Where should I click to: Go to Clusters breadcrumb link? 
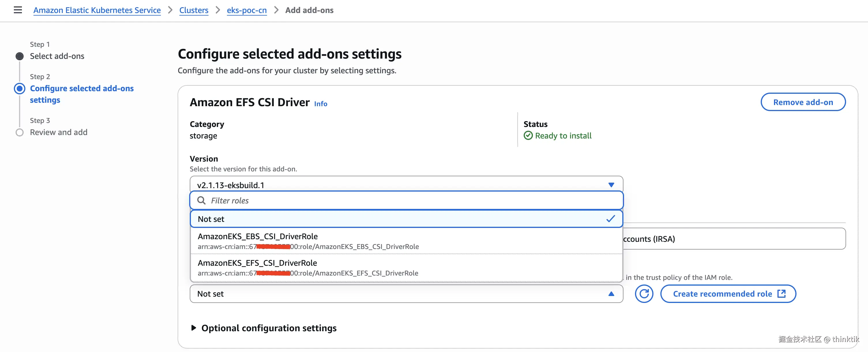pos(194,10)
